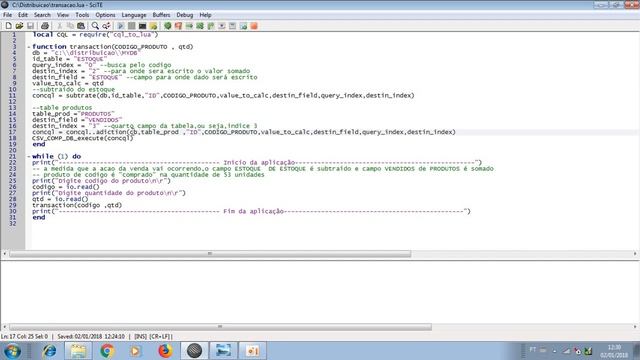Image resolution: width=640 pixels, height=360 pixels.
Task: Open the Debug menu
Action: coord(184,15)
